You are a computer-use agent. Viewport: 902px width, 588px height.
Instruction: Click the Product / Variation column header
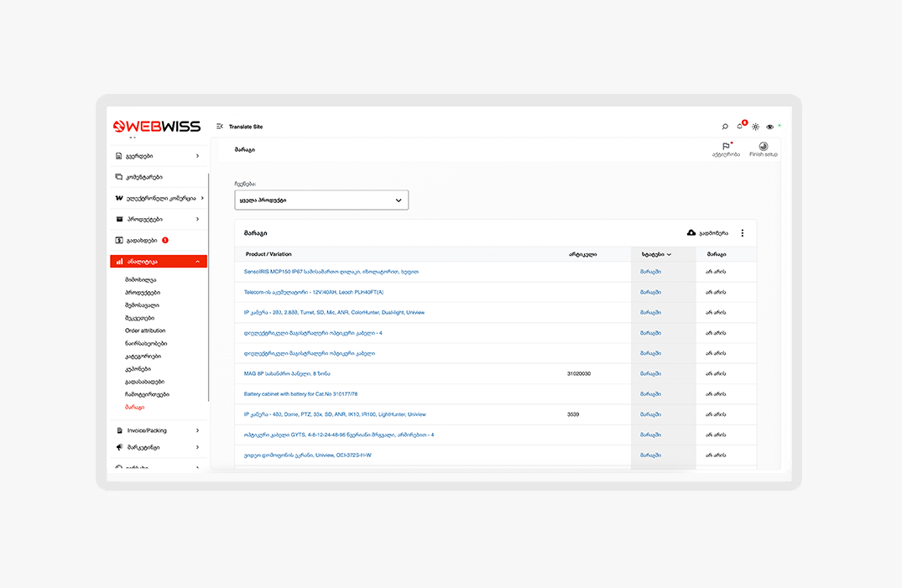coord(269,254)
